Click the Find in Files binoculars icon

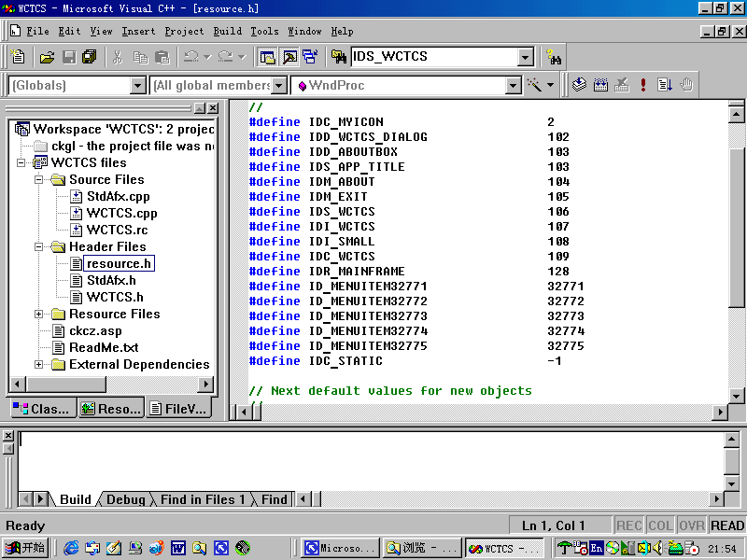[339, 57]
